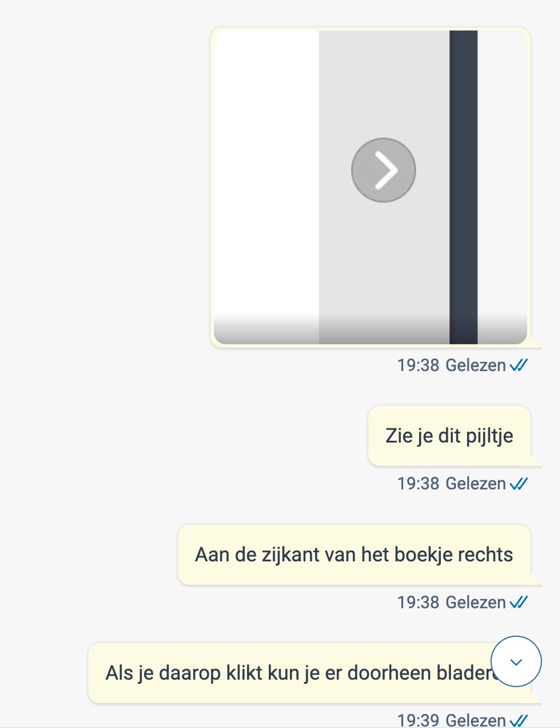Click the 19:39 timestamp at the bottom

click(418, 720)
